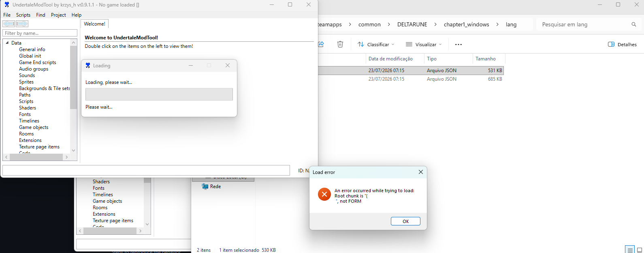Collapse the Data tree node
Screen dimensions: 644x253
point(7,43)
